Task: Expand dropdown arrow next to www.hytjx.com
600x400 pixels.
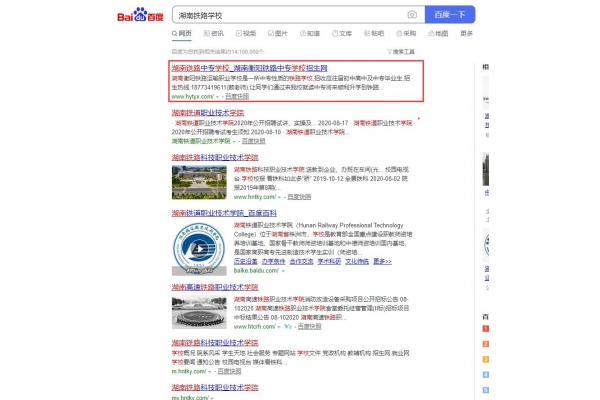Action: click(217, 97)
